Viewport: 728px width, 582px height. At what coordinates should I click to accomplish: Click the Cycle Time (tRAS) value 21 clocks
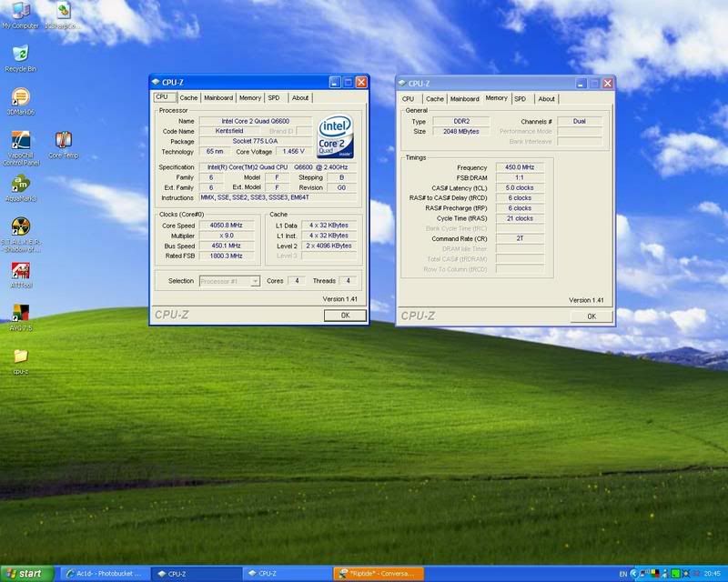click(x=520, y=218)
